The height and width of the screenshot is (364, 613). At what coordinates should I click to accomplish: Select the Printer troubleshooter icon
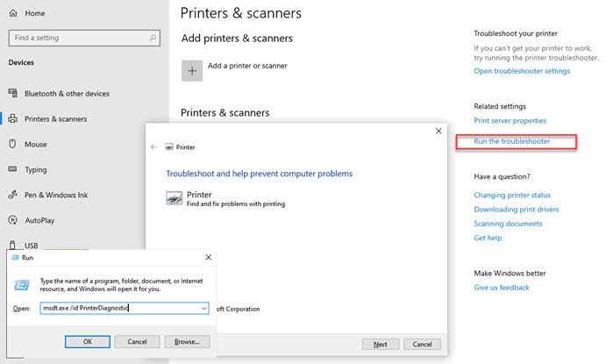174,198
